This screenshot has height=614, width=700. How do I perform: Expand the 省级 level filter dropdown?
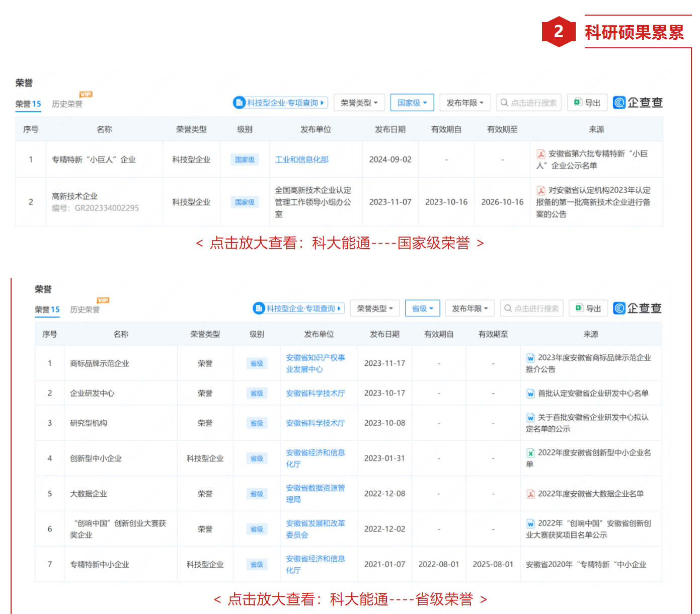(x=422, y=309)
